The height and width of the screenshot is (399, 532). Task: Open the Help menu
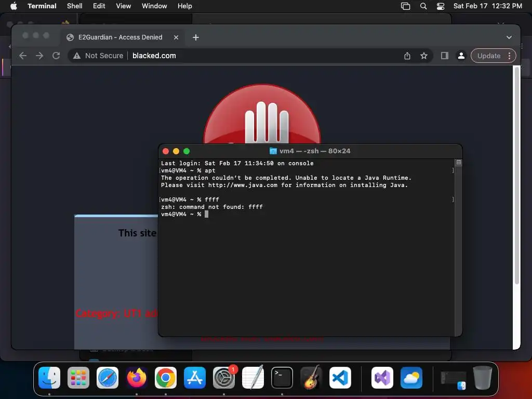click(x=184, y=6)
